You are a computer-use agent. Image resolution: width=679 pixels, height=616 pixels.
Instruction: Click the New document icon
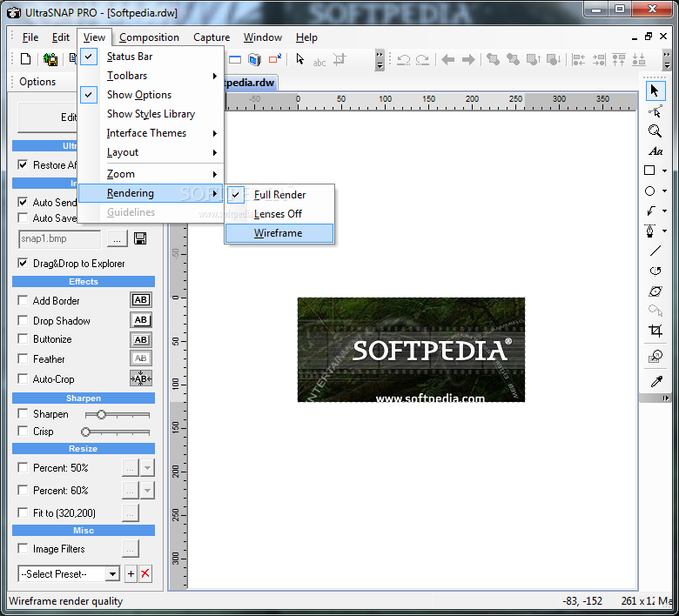(26, 59)
